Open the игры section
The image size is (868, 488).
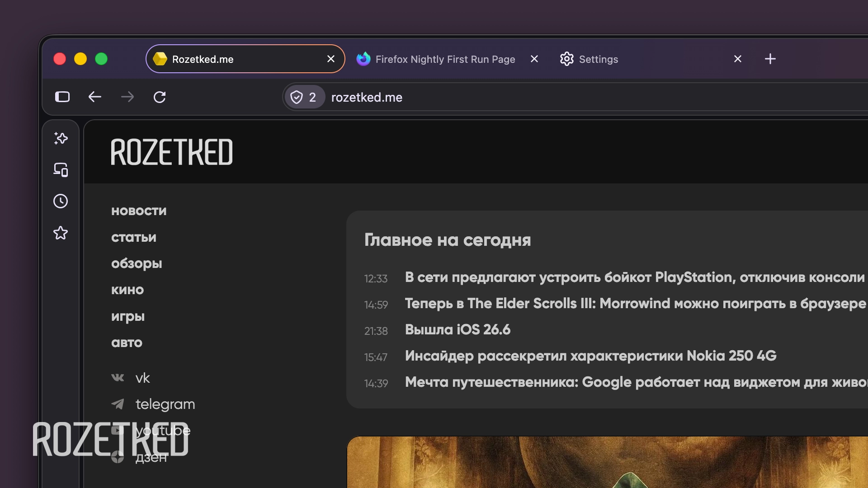(x=128, y=316)
